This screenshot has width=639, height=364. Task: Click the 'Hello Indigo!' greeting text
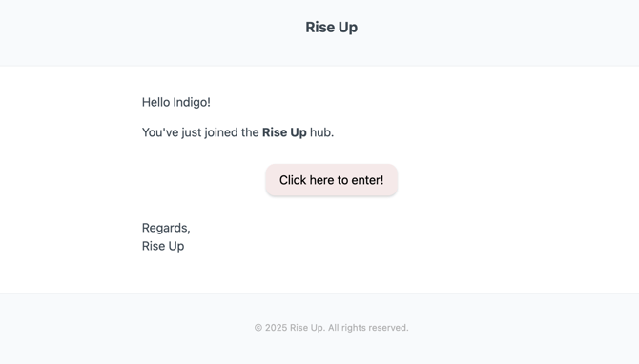coord(176,102)
